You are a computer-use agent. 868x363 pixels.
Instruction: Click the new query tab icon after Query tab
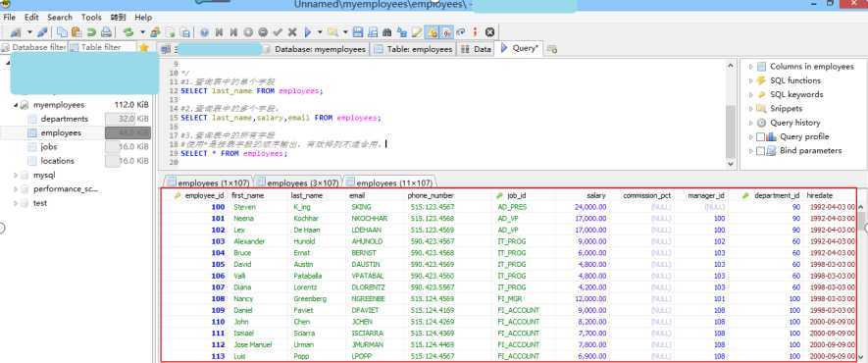click(x=552, y=49)
